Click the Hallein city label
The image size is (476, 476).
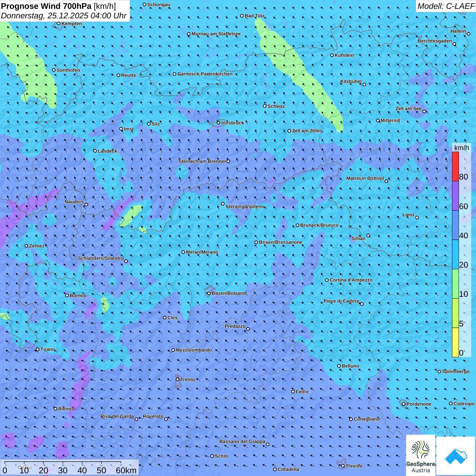(458, 31)
